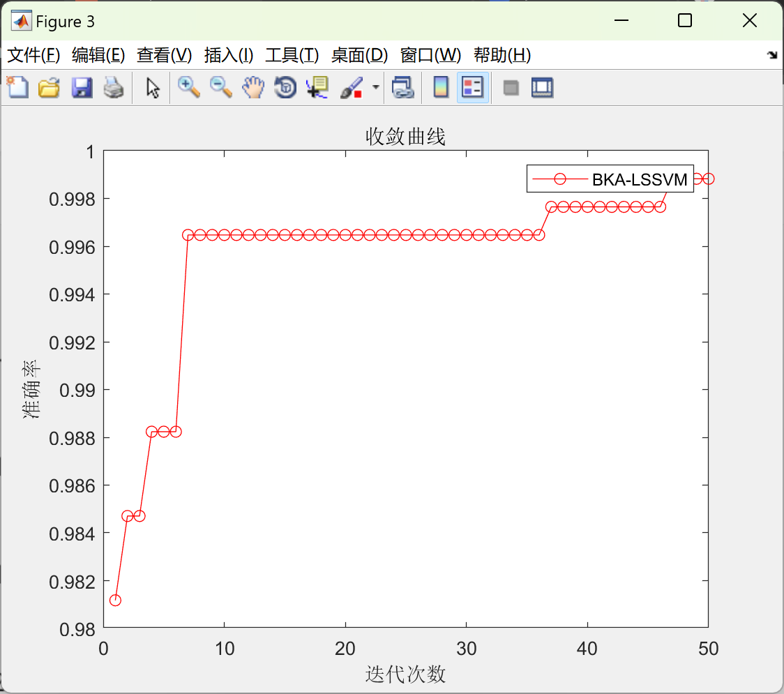Click Show Plot Tools and Dock icon

(542, 87)
